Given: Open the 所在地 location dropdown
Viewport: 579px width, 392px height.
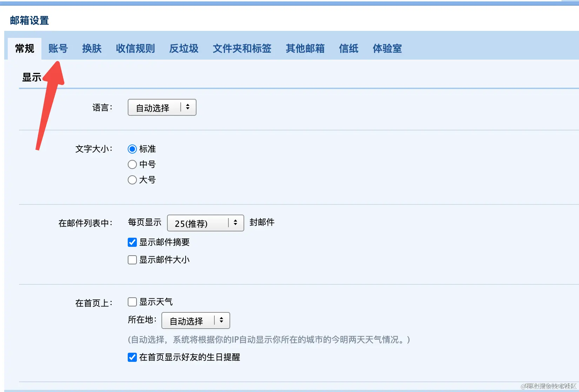Looking at the screenshot, I should click(195, 320).
